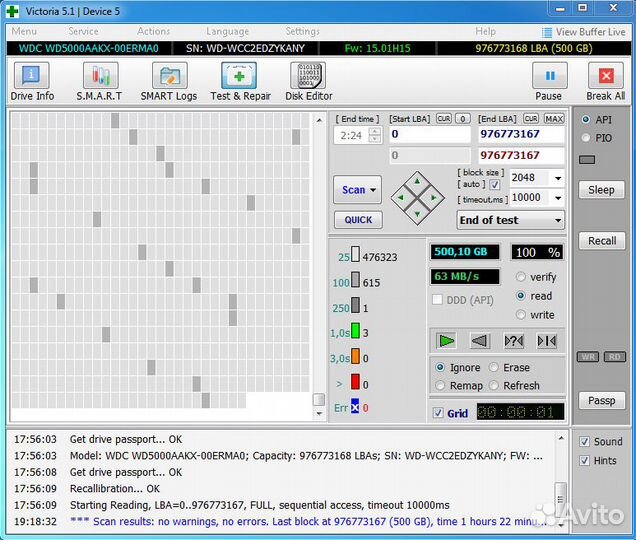This screenshot has width=636, height=540.
Task: Click the green 1,0s block swatch
Action: [x=355, y=331]
